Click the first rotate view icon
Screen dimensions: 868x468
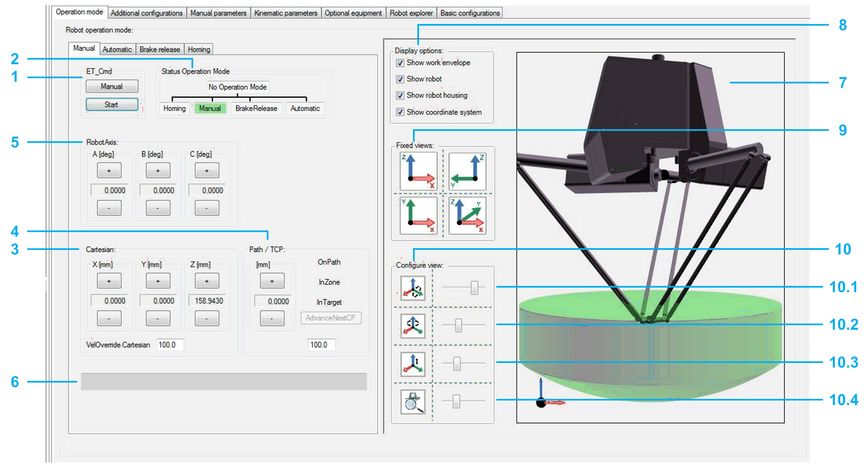[413, 288]
